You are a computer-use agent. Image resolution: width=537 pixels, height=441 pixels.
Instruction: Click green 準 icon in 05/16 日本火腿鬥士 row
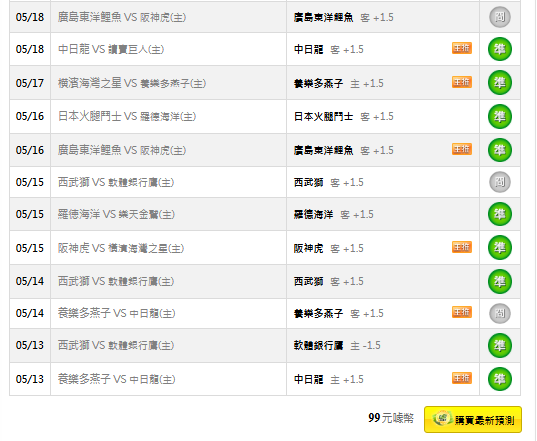[500, 116]
